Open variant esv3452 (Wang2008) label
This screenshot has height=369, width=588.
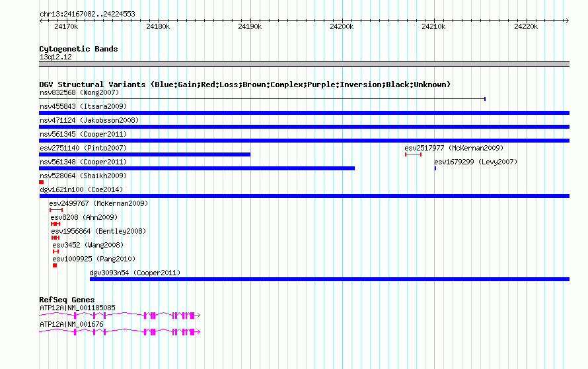pyautogui.click(x=88, y=245)
